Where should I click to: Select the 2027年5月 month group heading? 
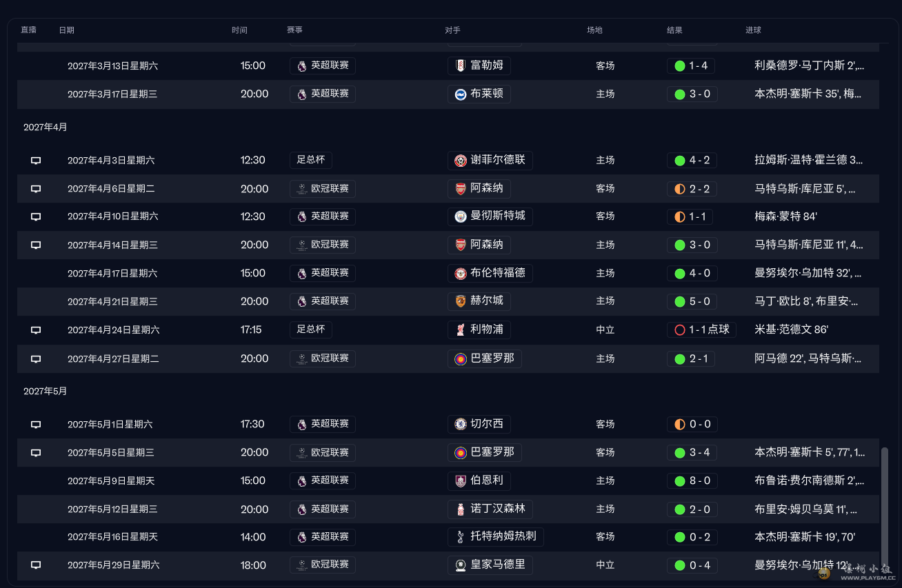tap(46, 391)
